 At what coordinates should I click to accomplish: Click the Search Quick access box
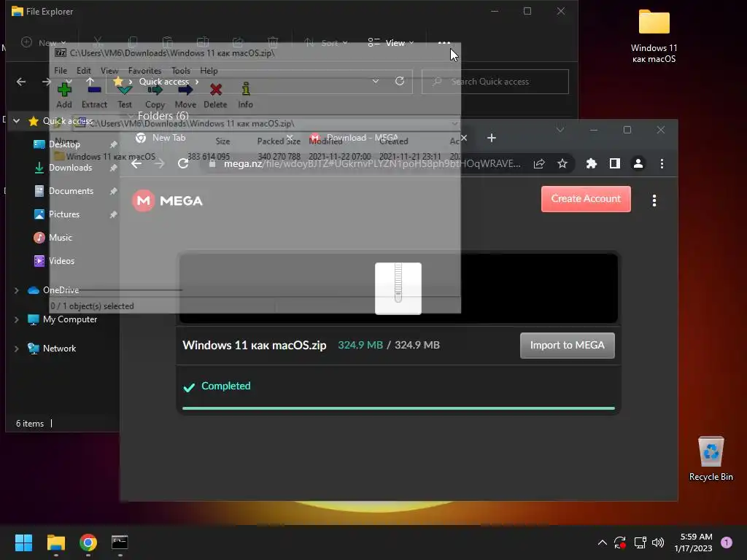[x=495, y=82]
